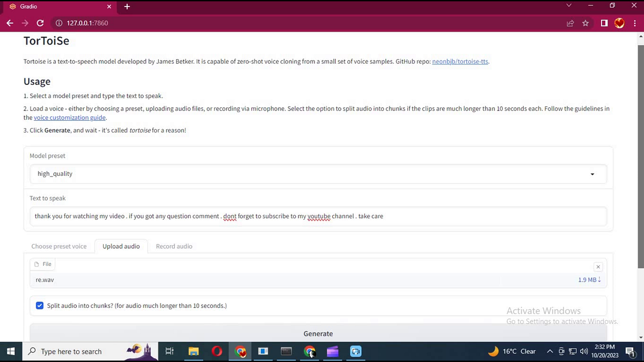Image resolution: width=644 pixels, height=362 pixels.
Task: Open the movie clapper app in the taskbar
Action: (332, 351)
